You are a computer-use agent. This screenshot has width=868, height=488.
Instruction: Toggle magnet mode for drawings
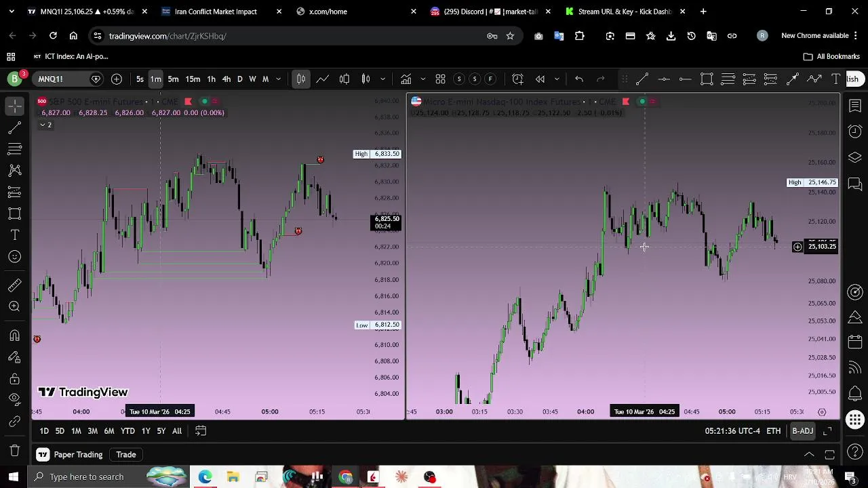point(15,335)
